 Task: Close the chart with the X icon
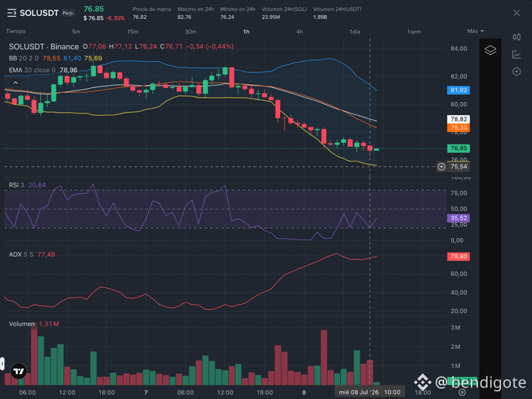pos(517,13)
